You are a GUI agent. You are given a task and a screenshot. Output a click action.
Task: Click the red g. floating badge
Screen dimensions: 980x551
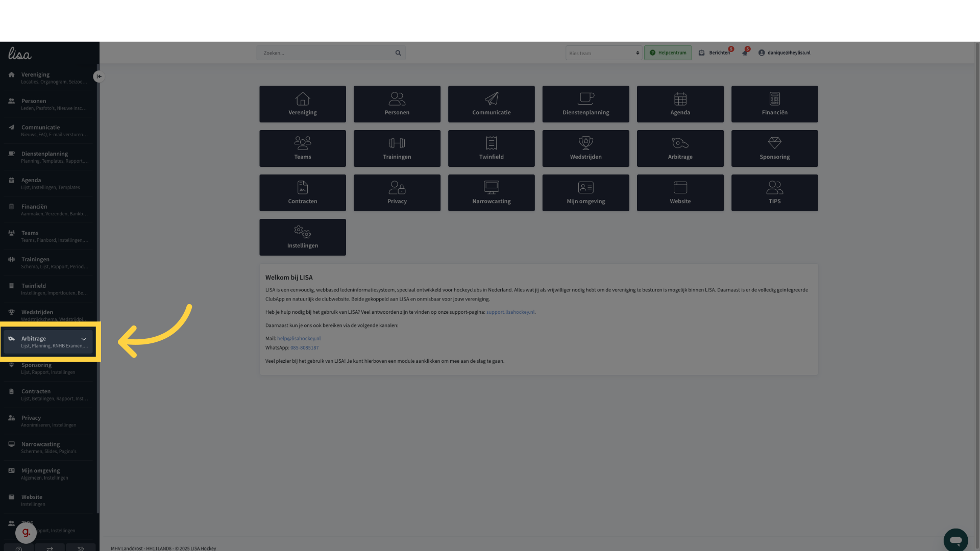[x=26, y=533]
